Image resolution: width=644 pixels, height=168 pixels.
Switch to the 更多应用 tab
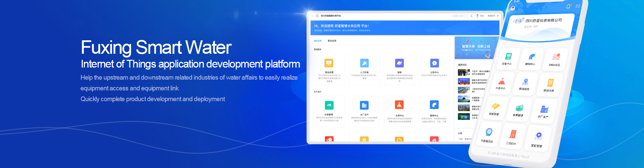pyautogui.click(x=332, y=41)
